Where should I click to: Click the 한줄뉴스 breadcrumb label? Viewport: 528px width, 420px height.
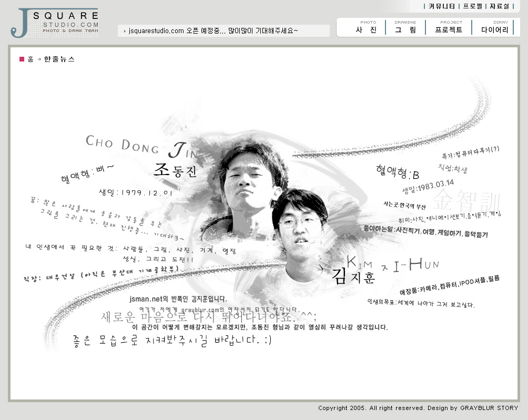tap(59, 59)
